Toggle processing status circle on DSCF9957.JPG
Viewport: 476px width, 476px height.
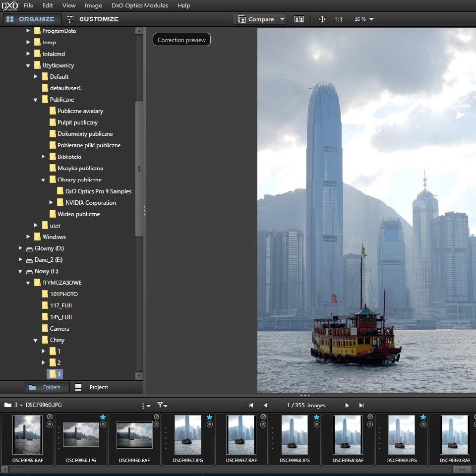209,424
